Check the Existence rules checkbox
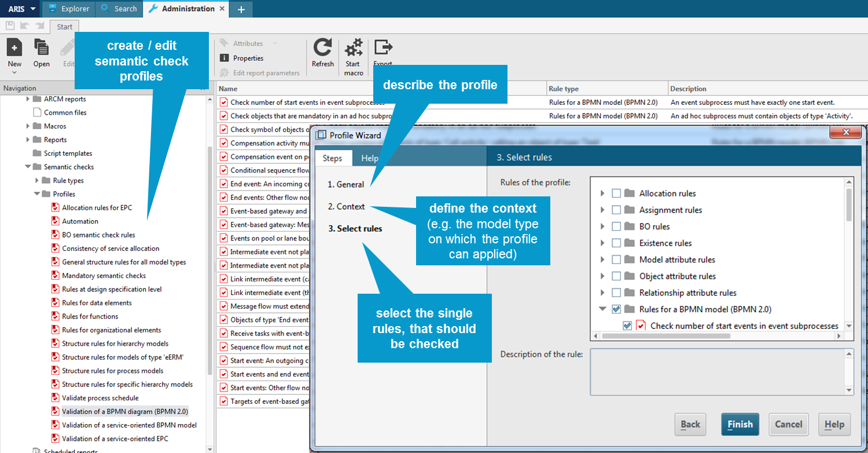The height and width of the screenshot is (453, 868). [617, 243]
